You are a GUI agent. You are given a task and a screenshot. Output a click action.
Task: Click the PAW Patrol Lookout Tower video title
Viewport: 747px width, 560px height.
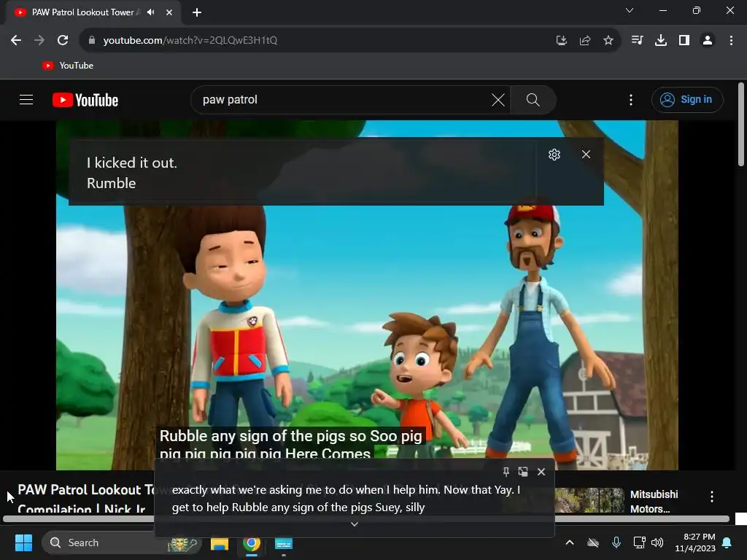click(x=86, y=499)
